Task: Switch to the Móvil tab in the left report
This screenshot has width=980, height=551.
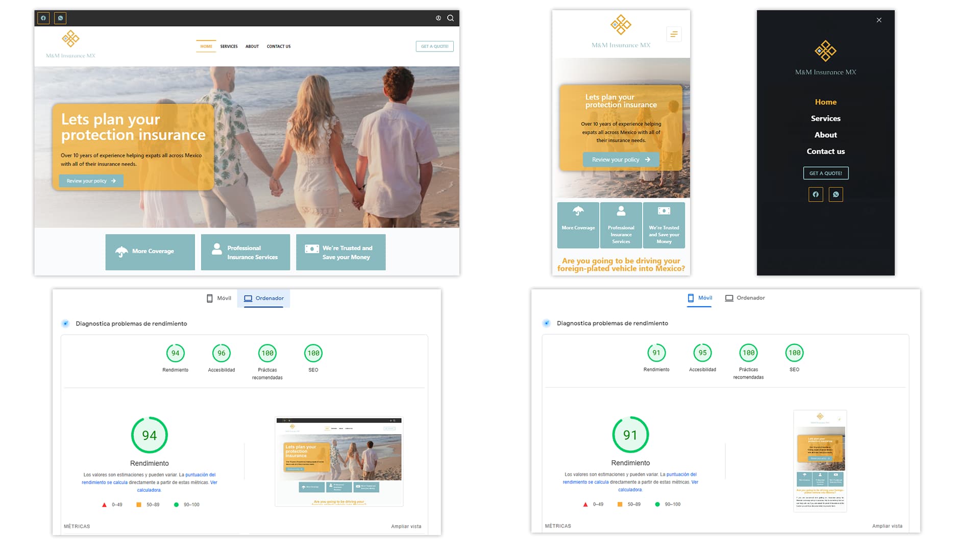Action: pyautogui.click(x=218, y=298)
